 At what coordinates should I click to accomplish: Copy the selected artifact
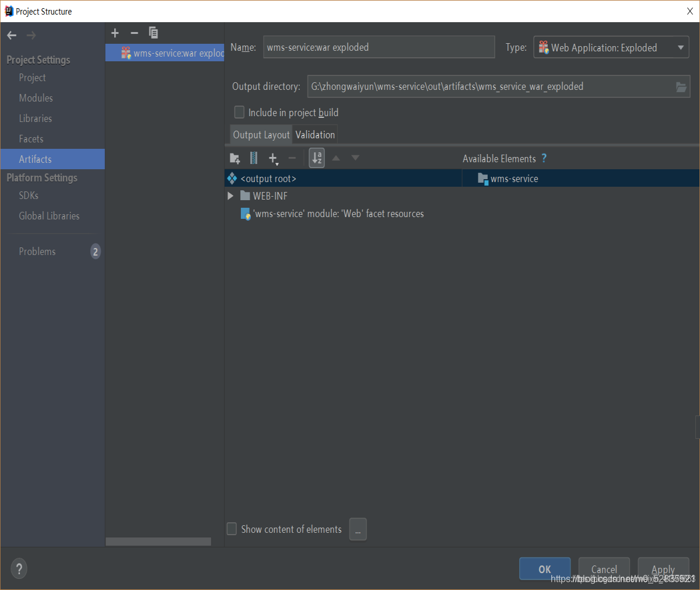point(153,33)
